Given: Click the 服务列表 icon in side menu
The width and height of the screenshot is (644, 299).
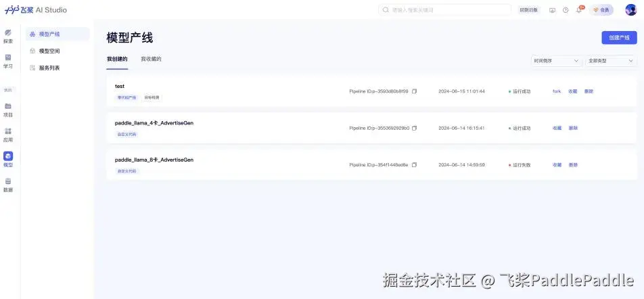Looking at the screenshot, I should click(x=32, y=68).
